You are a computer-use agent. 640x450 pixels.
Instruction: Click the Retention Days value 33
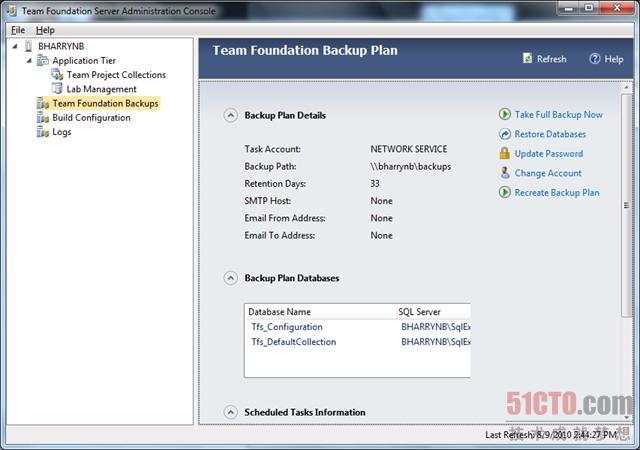click(x=375, y=184)
